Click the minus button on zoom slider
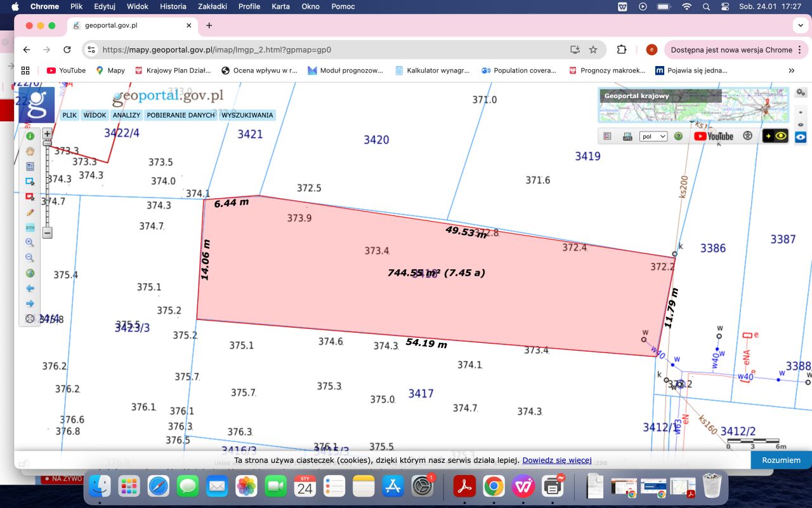The image size is (812, 508). tap(47, 233)
